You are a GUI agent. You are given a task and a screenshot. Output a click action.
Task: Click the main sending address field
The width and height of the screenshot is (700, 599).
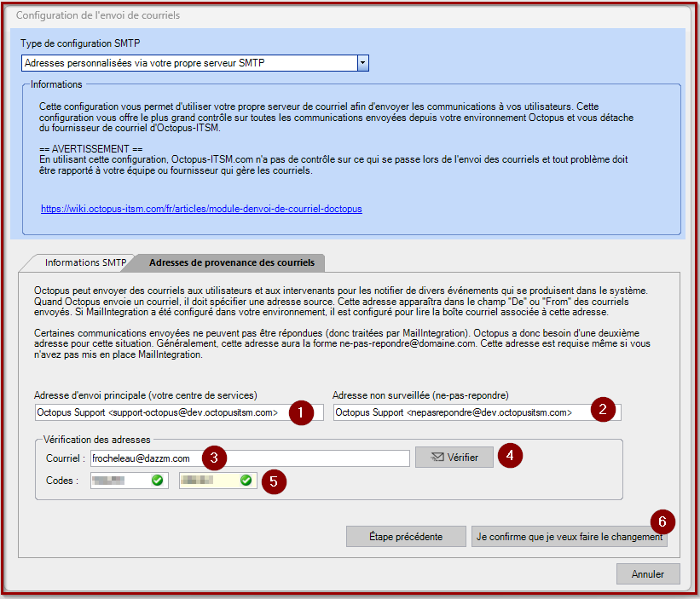coord(159,412)
